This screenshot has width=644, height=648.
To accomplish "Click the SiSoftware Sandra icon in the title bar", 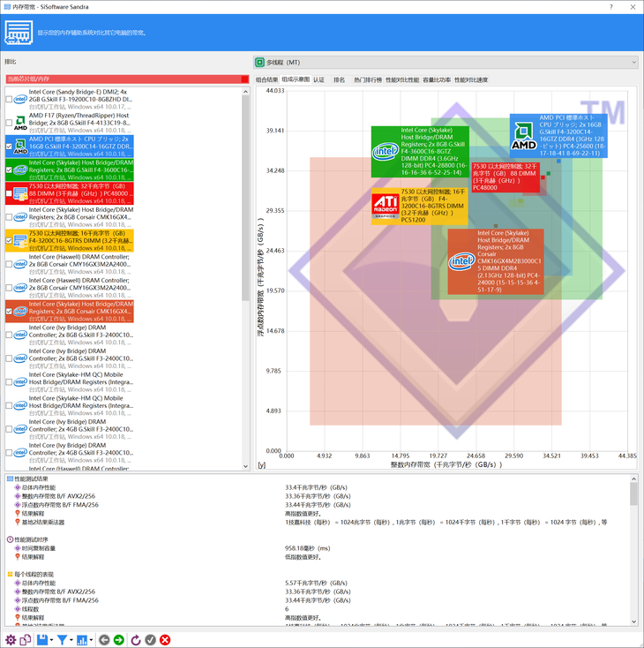I will [x=7, y=7].
